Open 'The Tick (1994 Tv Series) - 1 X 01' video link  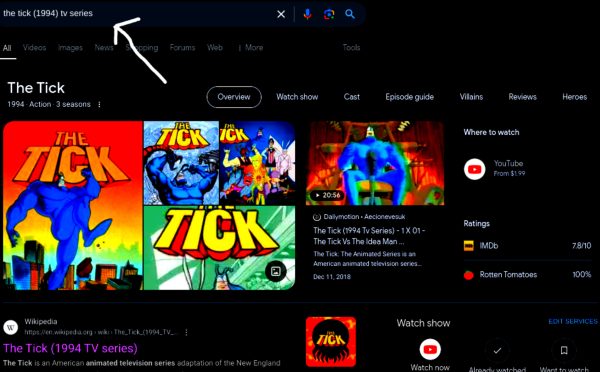[x=369, y=236]
